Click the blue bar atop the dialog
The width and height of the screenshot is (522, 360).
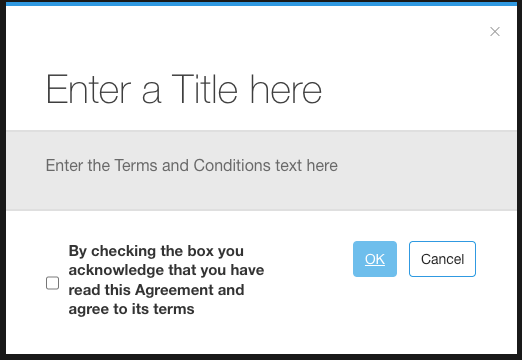(x=261, y=4)
